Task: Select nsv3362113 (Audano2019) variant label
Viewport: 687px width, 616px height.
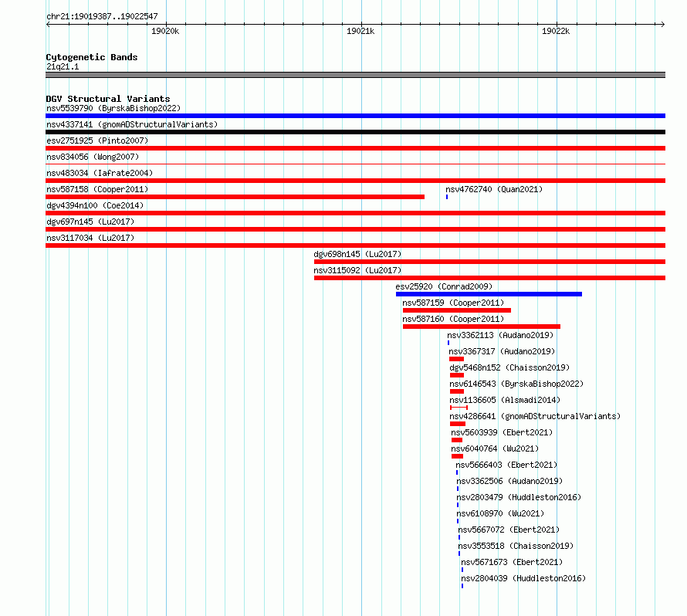Action: [x=500, y=335]
